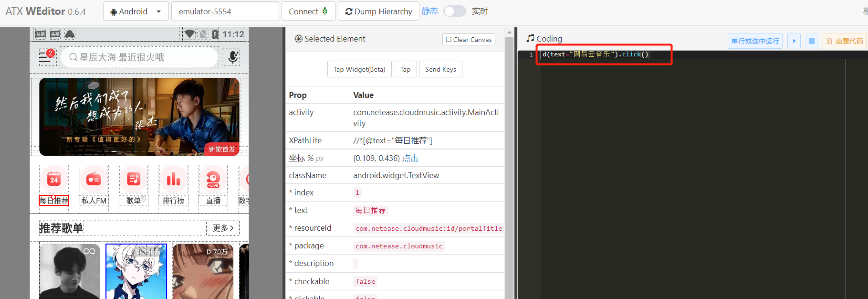Image resolution: width=868 pixels, height=299 pixels.
Task: Open the hamburger menu in the phone screen
Action: tap(44, 57)
